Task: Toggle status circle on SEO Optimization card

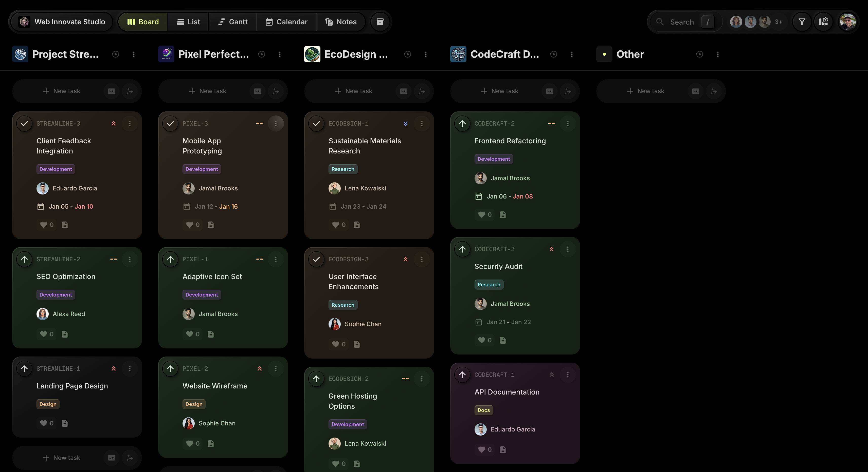Action: pyautogui.click(x=24, y=259)
